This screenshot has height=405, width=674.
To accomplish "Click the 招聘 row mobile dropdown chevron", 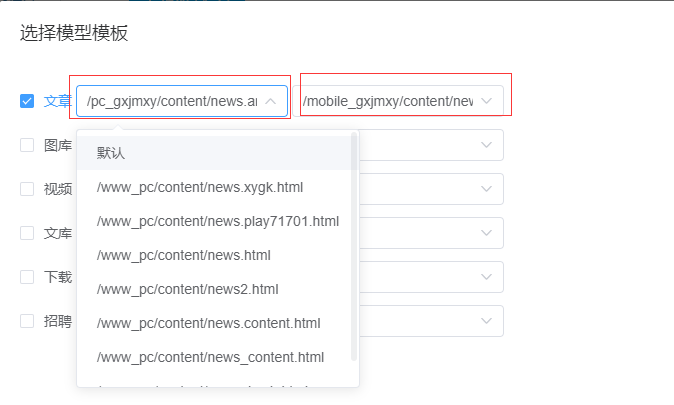I will click(487, 321).
